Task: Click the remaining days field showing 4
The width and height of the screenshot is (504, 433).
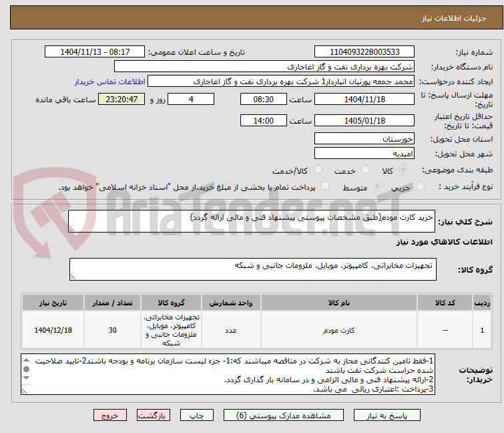Action: (x=191, y=99)
